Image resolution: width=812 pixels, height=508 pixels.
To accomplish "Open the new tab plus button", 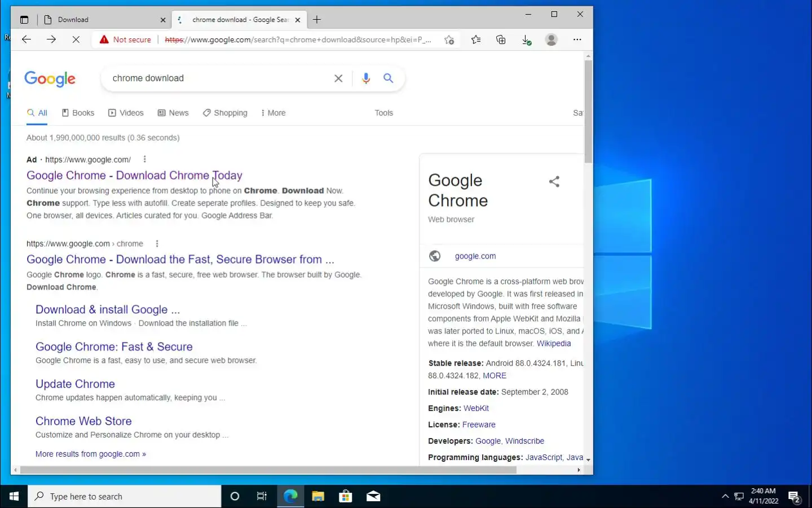I will pos(317,20).
